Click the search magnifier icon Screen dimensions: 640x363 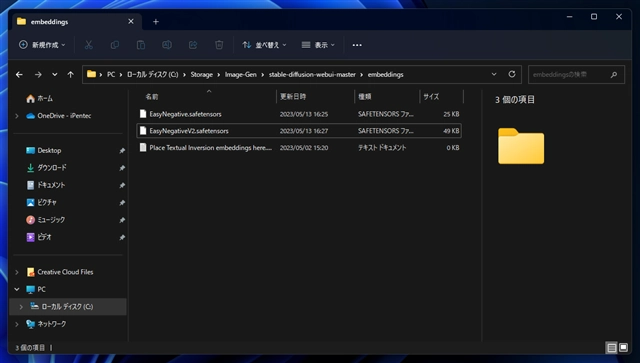click(x=614, y=75)
